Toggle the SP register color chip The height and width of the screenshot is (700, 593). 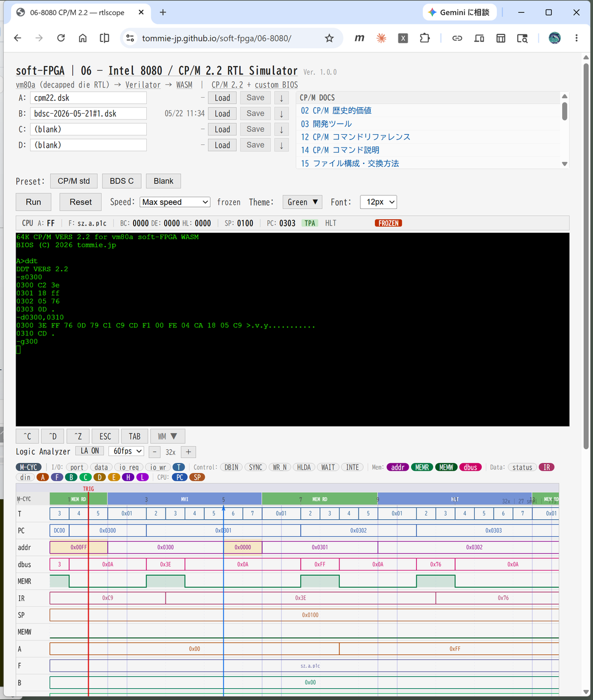pos(198,477)
